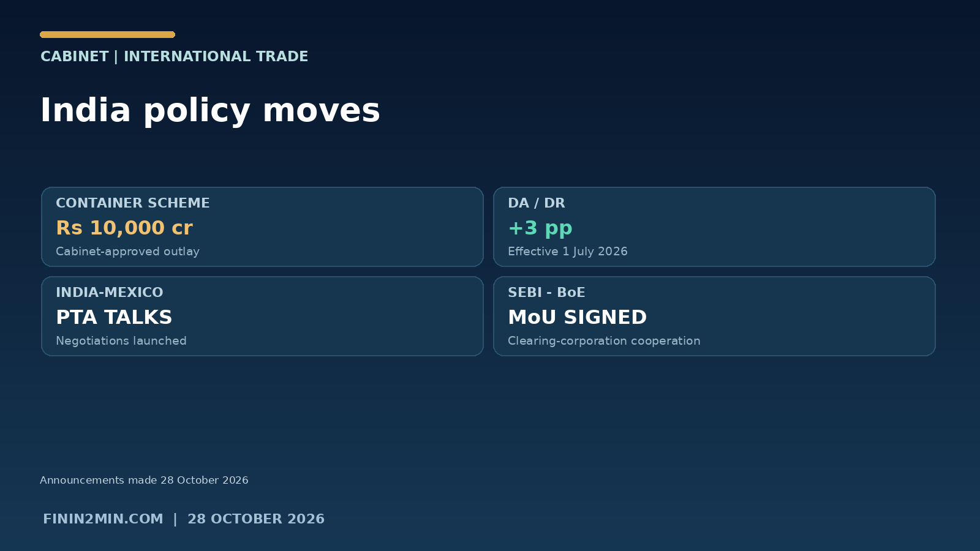Click the Rs 10,000 cr figure

point(124,228)
